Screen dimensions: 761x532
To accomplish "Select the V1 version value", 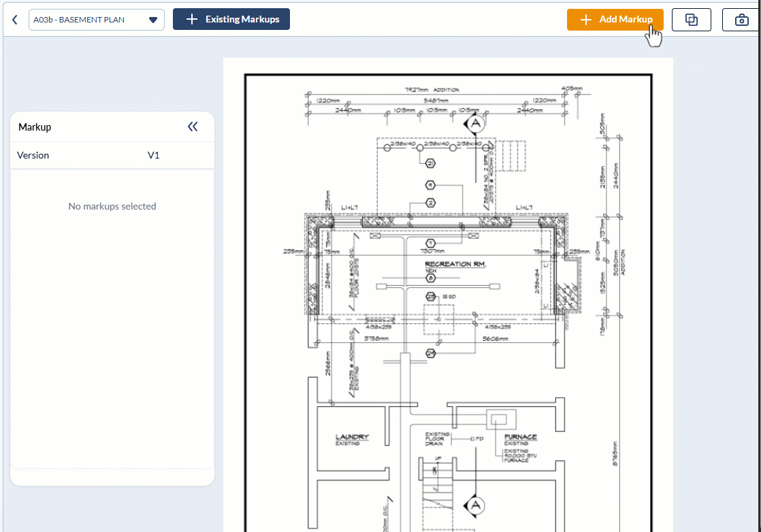I will click(x=153, y=155).
